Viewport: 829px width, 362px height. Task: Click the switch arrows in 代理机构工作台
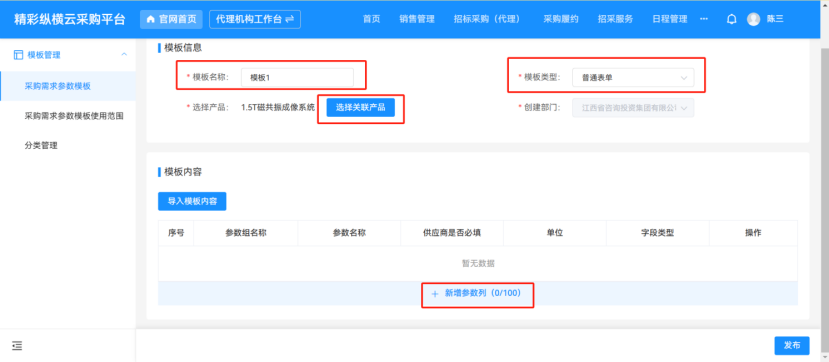point(289,20)
